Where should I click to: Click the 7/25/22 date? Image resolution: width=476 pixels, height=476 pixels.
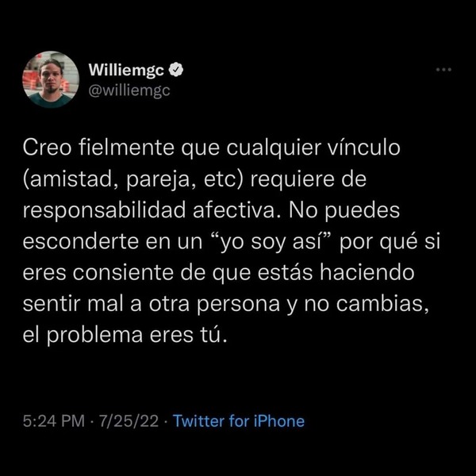(x=129, y=421)
